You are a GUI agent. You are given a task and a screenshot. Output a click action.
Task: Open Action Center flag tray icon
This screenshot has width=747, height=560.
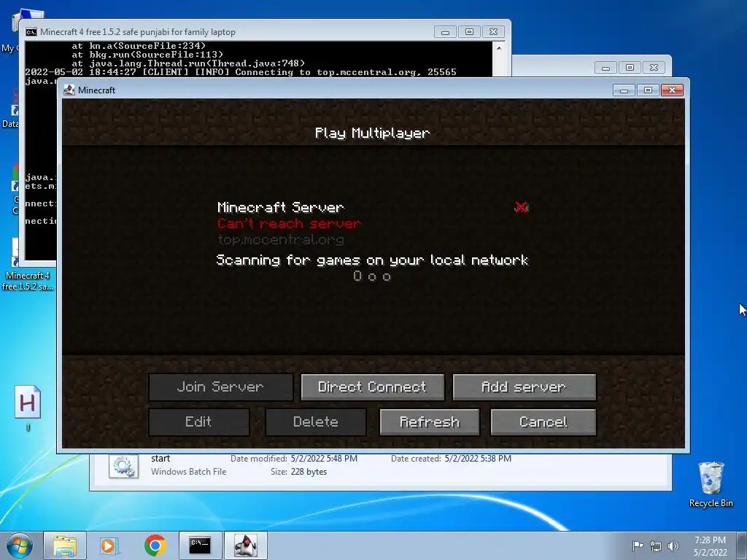(x=638, y=545)
